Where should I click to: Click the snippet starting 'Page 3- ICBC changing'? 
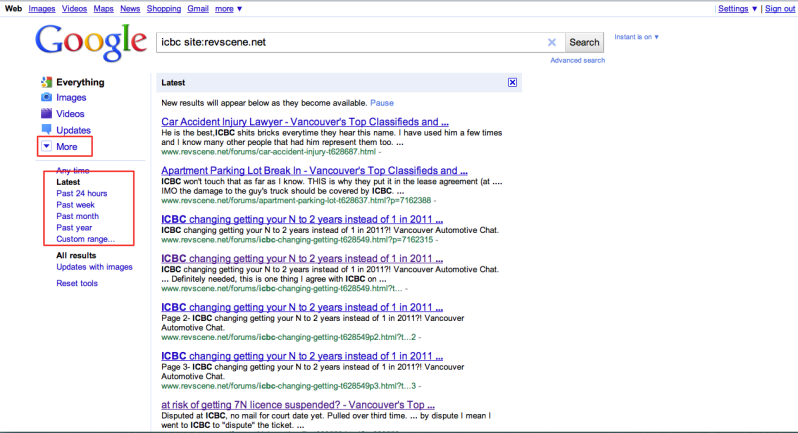click(x=312, y=371)
